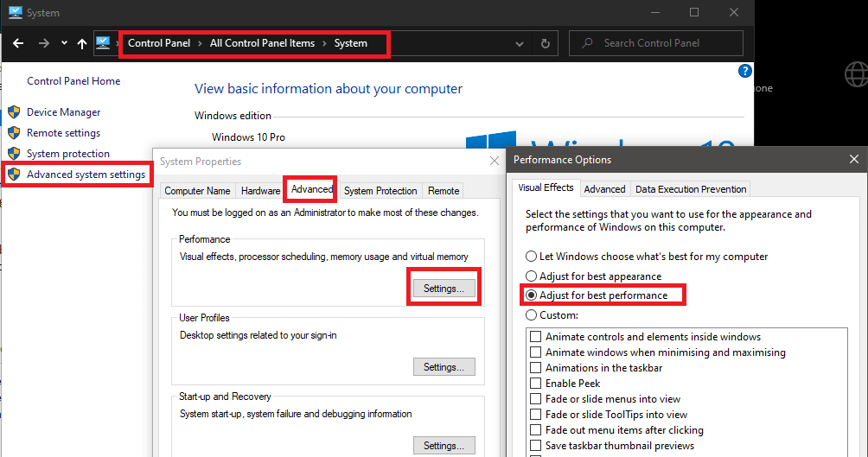Viewport: 868px width, 457px height.
Task: Enable Animations in the taskbar
Action: click(535, 367)
